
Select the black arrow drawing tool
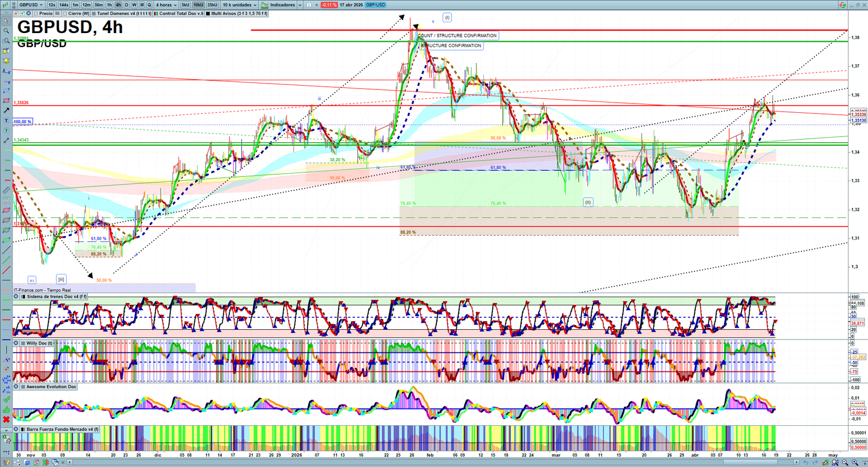[x=6, y=111]
